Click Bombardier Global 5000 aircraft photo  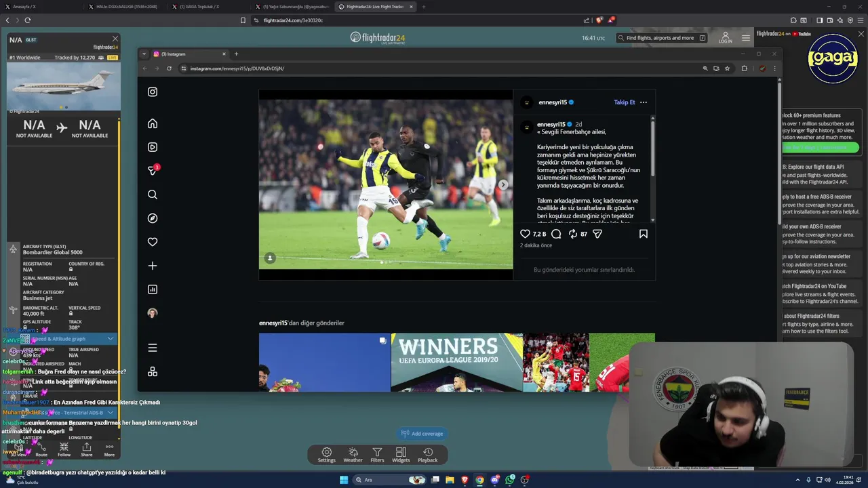click(x=64, y=87)
